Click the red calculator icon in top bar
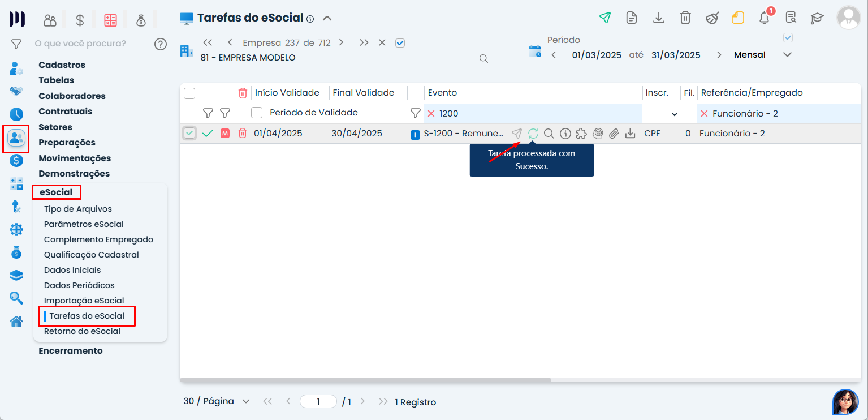The image size is (868, 420). click(x=110, y=20)
